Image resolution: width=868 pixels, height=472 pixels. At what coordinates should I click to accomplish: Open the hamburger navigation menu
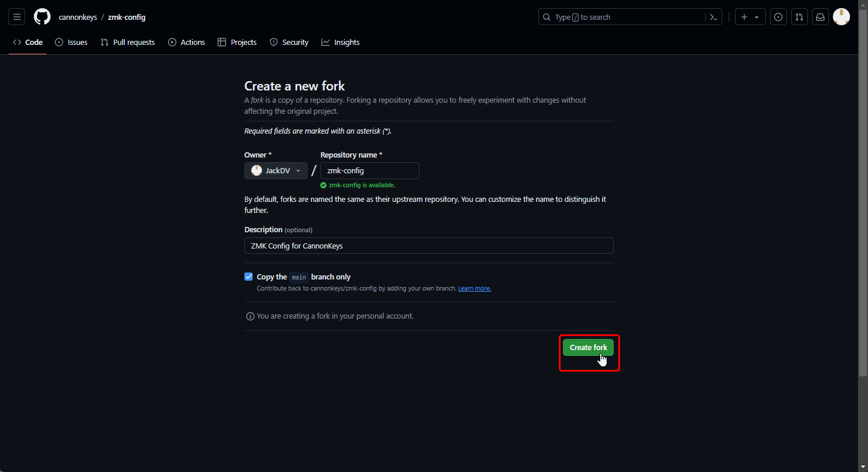coord(16,17)
